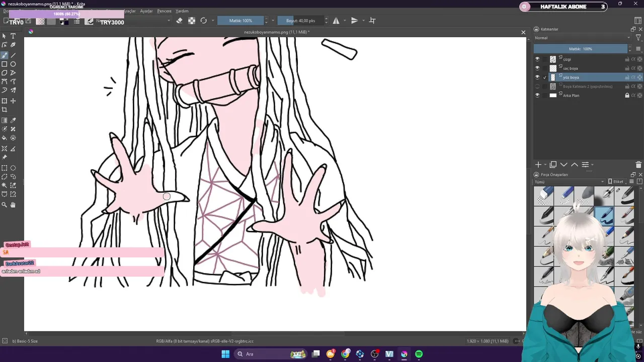
Task: Select the Rectangle tool
Action: coord(5,64)
